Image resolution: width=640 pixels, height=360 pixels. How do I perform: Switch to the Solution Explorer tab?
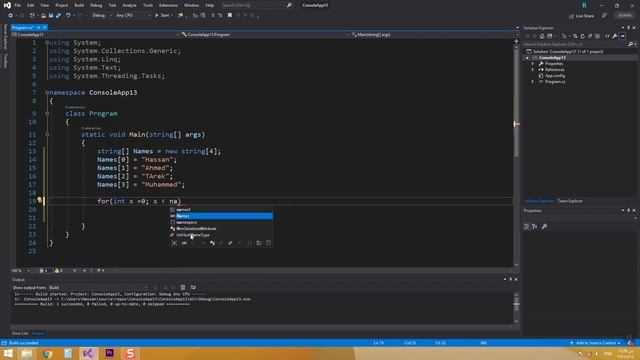(538, 201)
